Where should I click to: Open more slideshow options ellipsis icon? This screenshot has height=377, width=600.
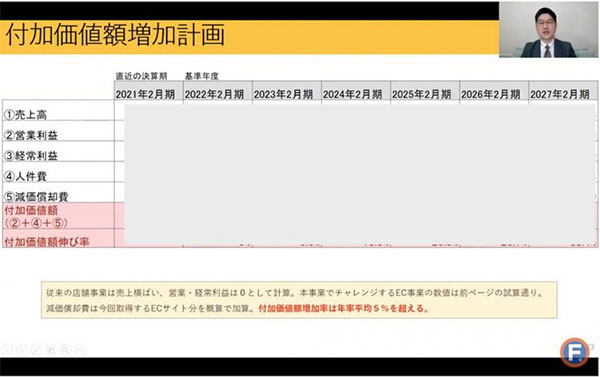80,349
